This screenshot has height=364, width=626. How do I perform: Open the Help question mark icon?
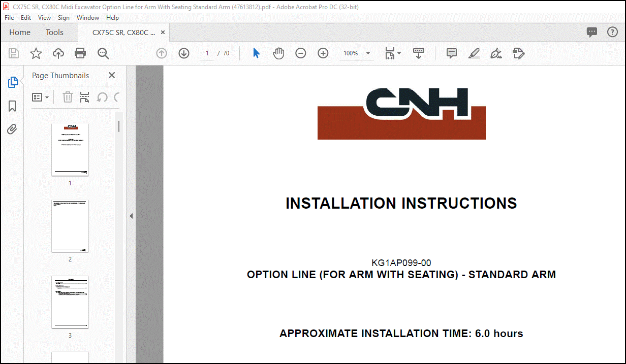613,32
